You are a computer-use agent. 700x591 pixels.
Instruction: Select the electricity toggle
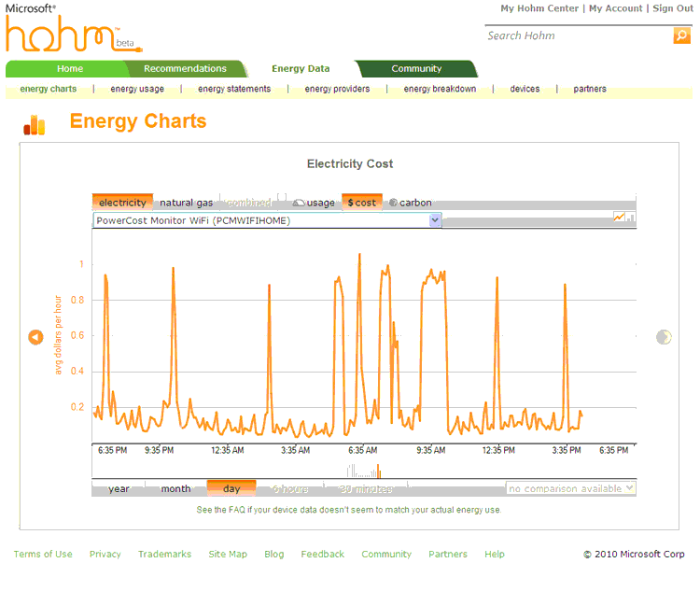[122, 203]
